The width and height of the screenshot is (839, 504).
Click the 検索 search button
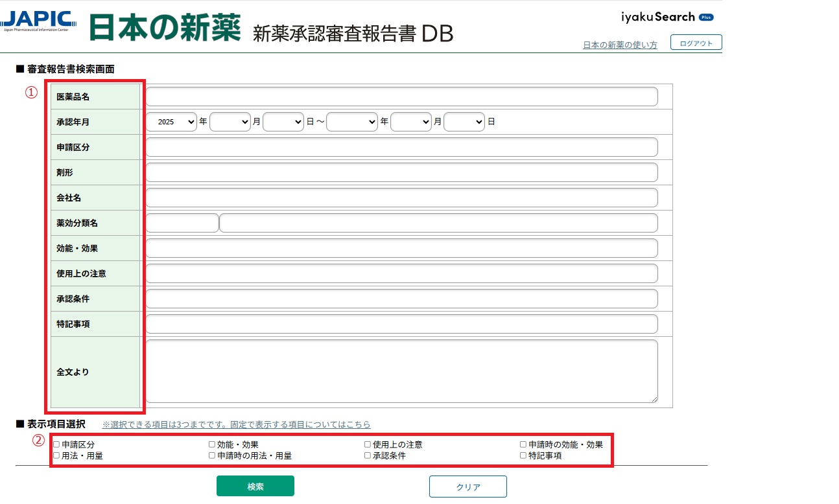point(255,487)
